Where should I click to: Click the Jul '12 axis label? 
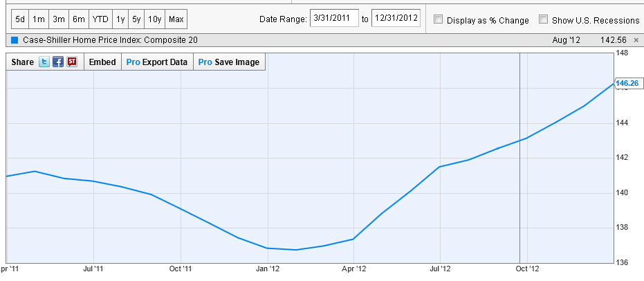click(x=440, y=269)
